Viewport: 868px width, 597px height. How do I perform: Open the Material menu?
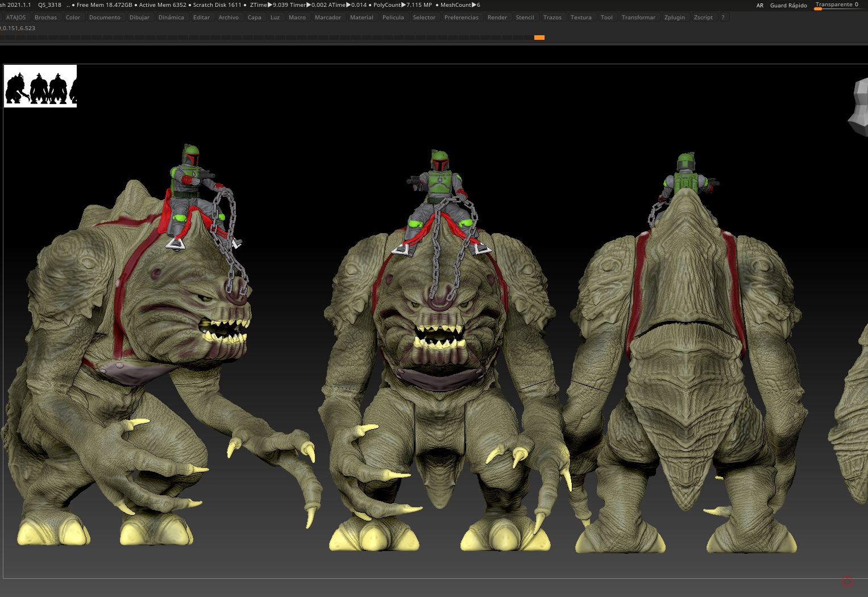click(362, 18)
